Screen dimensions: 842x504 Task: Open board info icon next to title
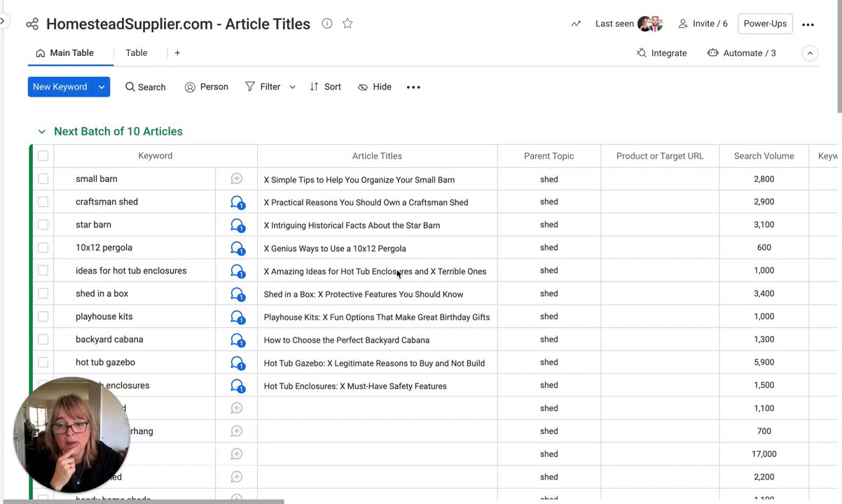point(327,24)
